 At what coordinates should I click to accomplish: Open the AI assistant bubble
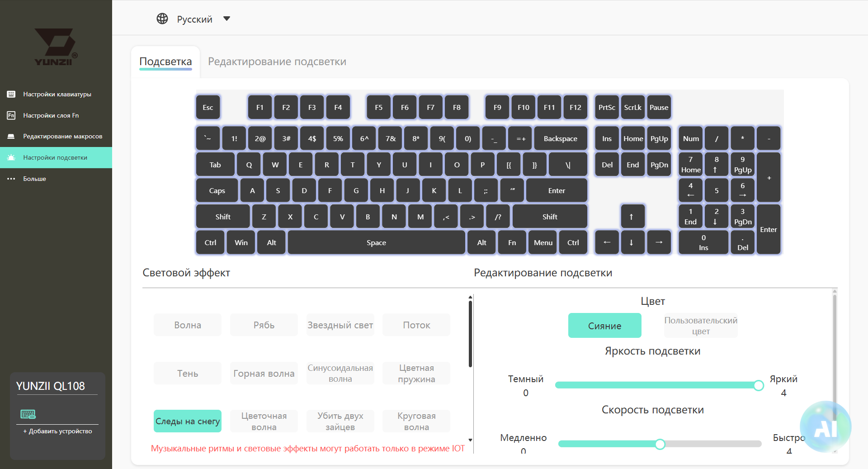point(826,427)
